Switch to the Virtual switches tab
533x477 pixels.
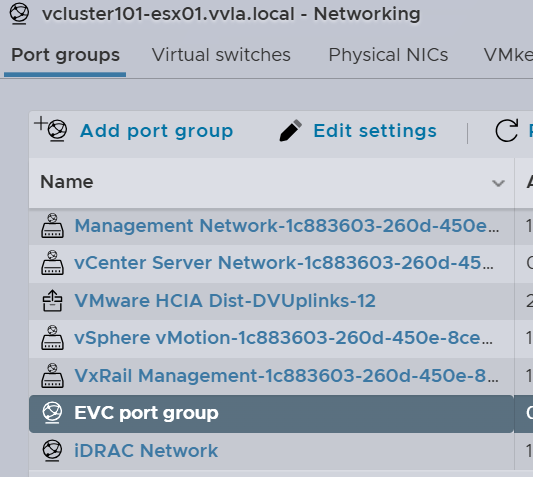click(x=221, y=55)
